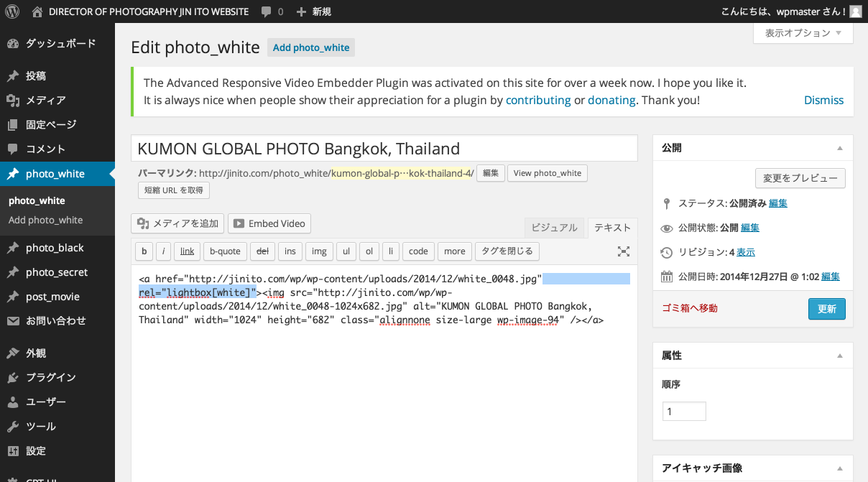Open お問い合わせ contact menu
Viewport: 868px width, 482px height.
coord(57,321)
